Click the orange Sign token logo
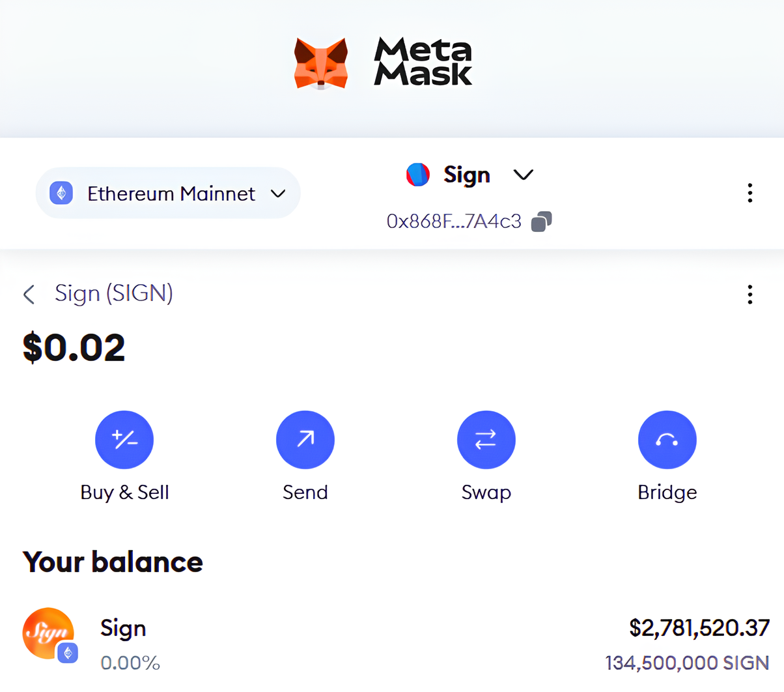 [48, 633]
